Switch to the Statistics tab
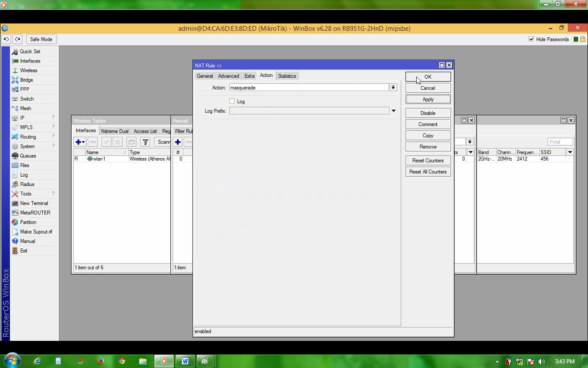Screen dimensions: 588x368 [287, 76]
